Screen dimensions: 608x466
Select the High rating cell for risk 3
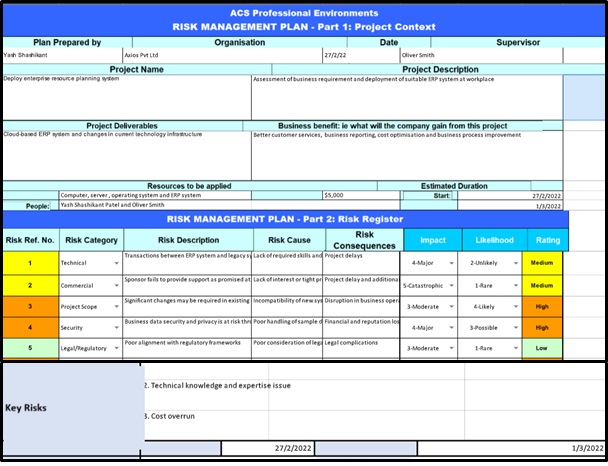tap(542, 307)
